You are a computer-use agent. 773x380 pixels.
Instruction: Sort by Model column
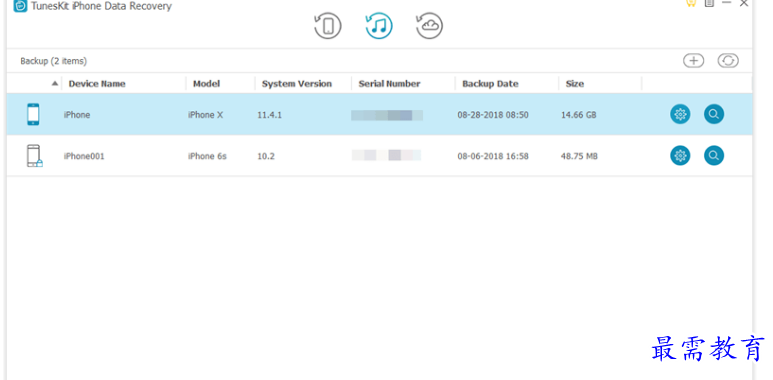206,84
